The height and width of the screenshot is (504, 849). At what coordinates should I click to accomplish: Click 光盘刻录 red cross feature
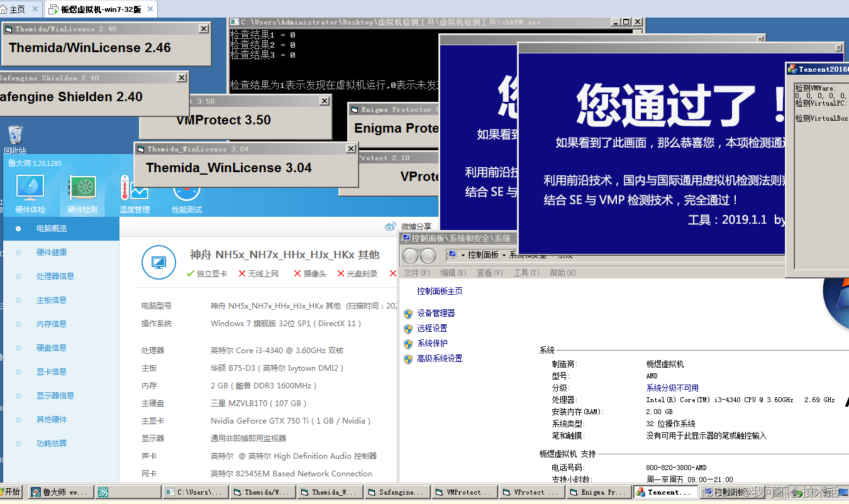[357, 273]
